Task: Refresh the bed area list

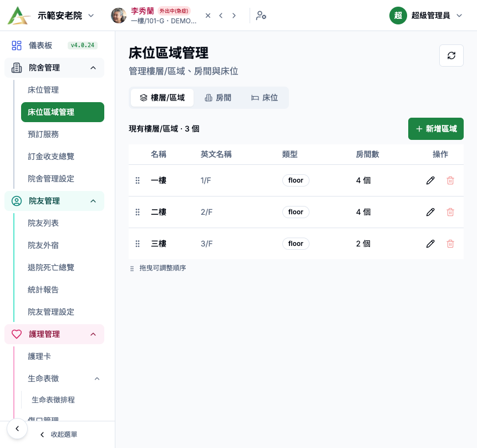Action: [x=451, y=56]
